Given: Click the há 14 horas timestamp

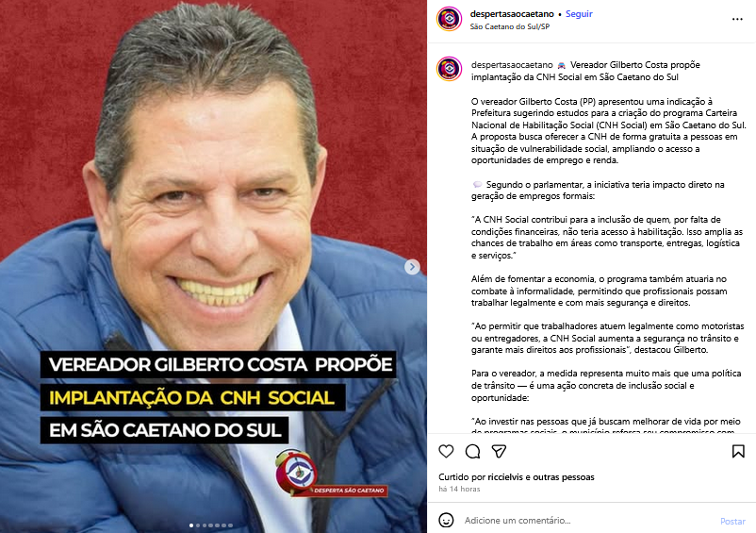Looking at the screenshot, I should [459, 489].
